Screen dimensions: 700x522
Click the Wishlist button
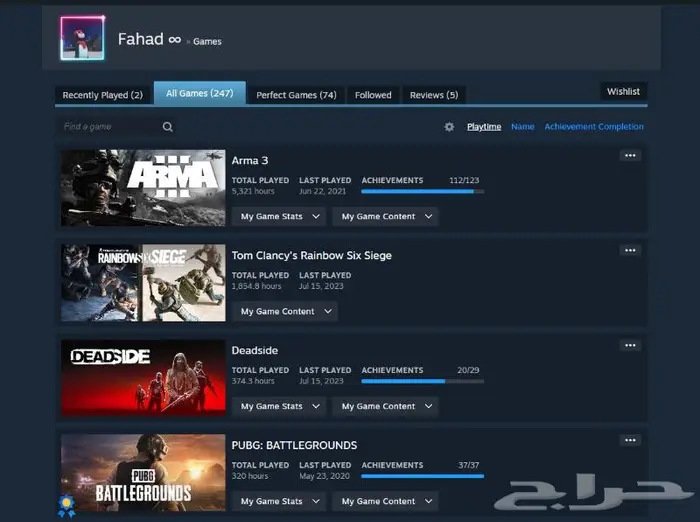point(623,91)
